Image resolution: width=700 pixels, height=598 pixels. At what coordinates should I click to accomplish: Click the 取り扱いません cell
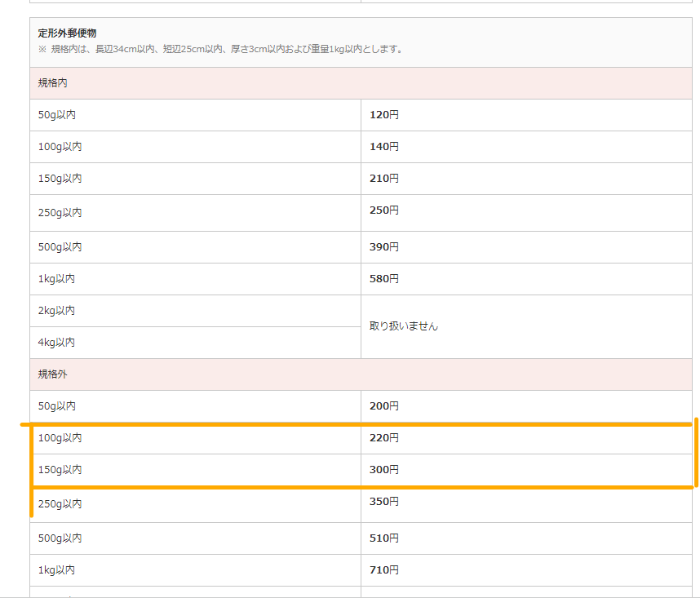click(x=404, y=326)
